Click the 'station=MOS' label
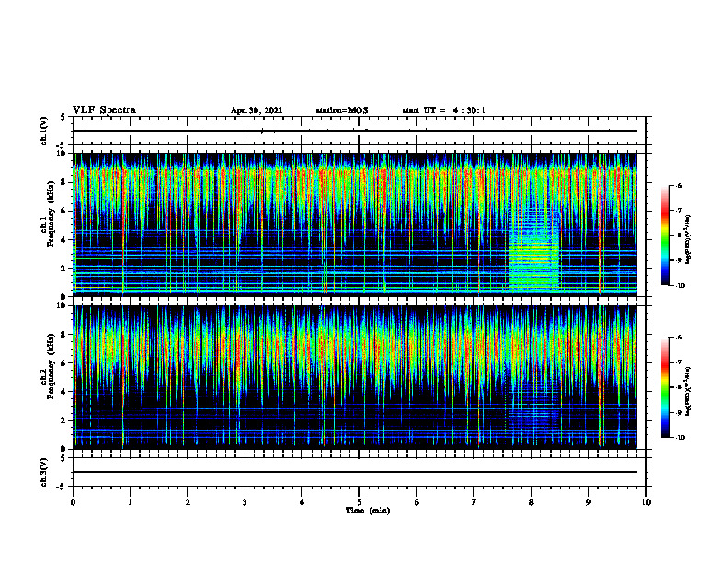Screen dimensions: 728x563 point(342,110)
